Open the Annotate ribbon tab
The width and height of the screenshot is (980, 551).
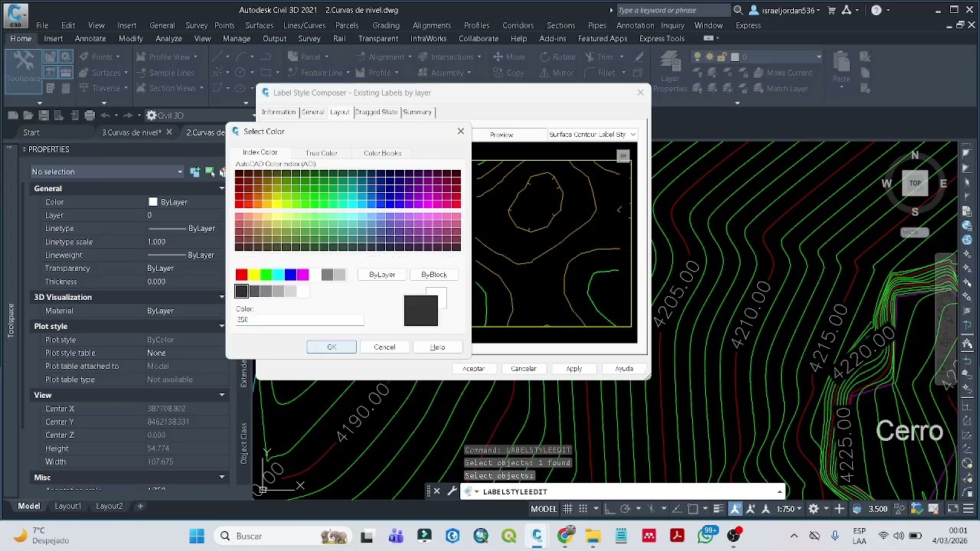point(90,38)
